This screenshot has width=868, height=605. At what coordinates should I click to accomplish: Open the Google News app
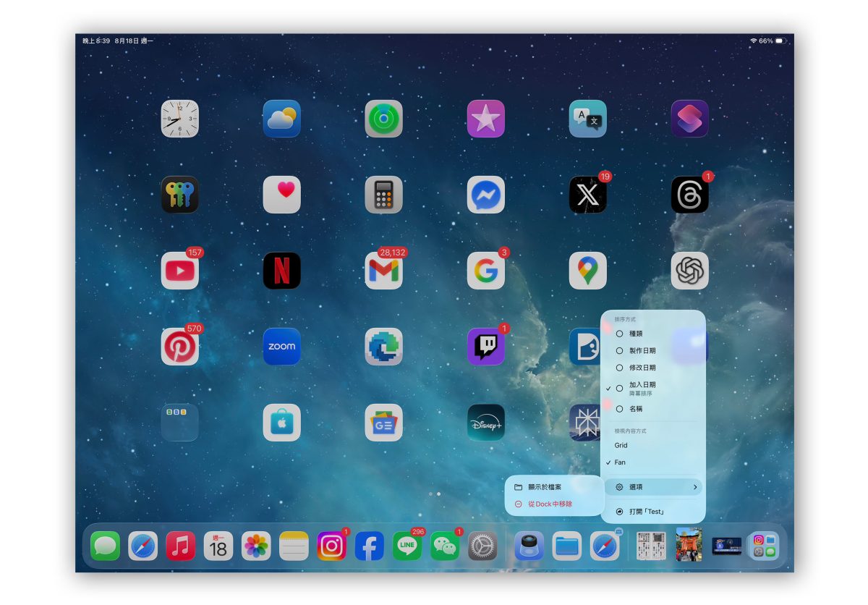(x=383, y=423)
